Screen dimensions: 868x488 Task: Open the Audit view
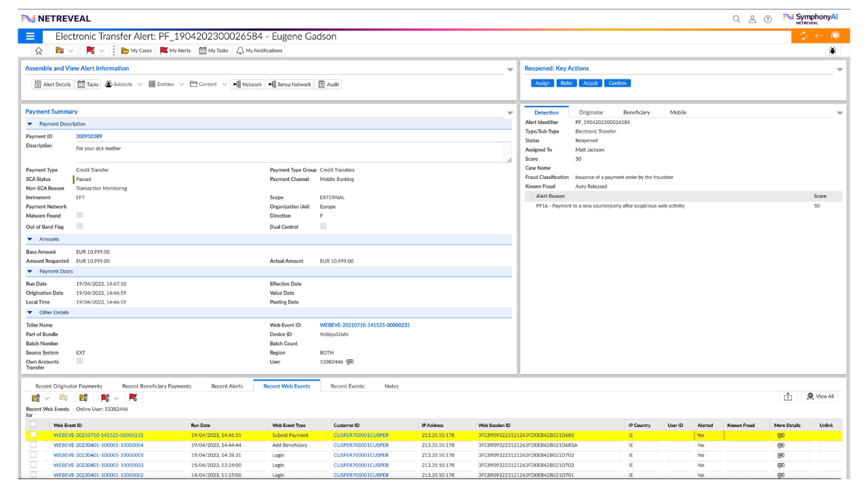(329, 85)
